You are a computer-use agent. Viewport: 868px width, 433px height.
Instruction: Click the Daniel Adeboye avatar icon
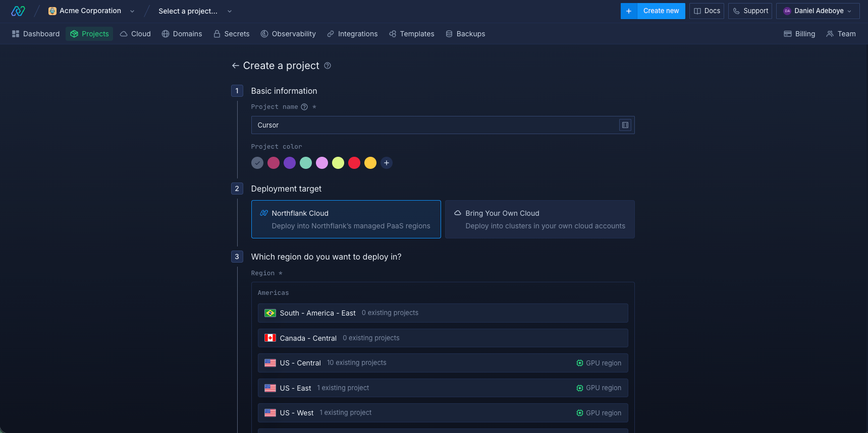787,11
